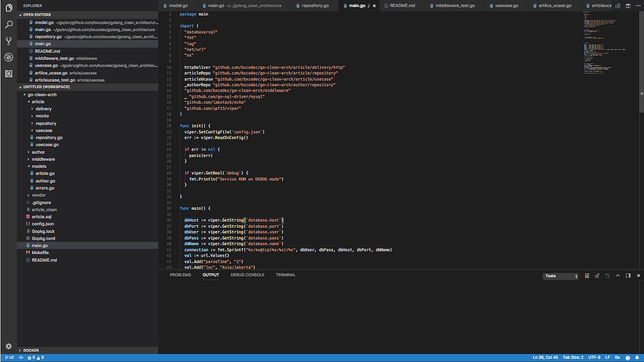644x362 pixels.
Task: Open the Search view in activity bar
Action: click(9, 24)
